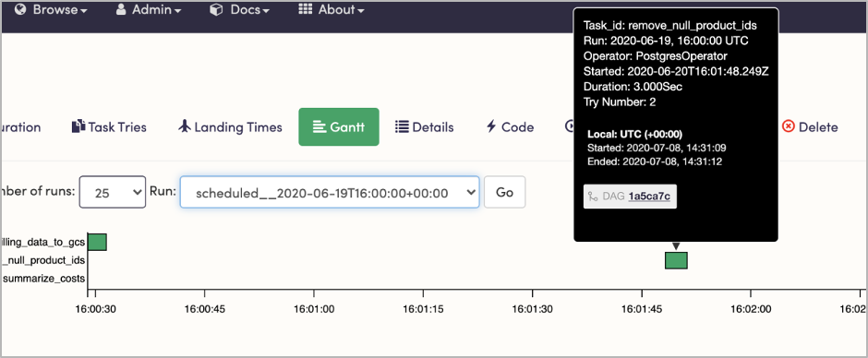The height and width of the screenshot is (358, 868).
Task: Click the 16:01:00 time axis label
Action: (x=314, y=310)
